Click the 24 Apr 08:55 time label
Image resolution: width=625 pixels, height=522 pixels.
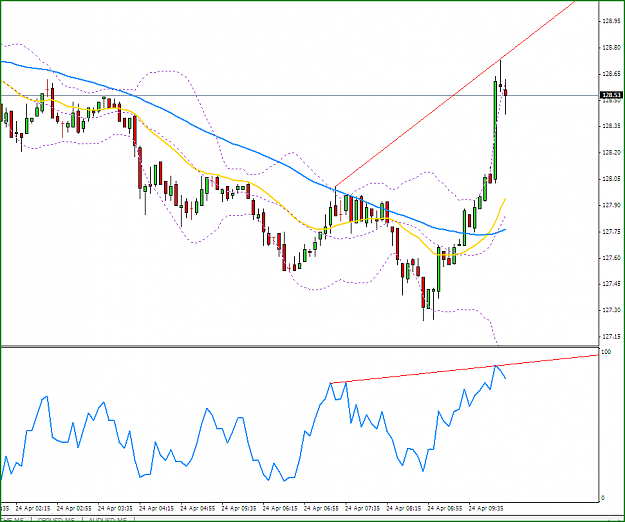(x=445, y=508)
